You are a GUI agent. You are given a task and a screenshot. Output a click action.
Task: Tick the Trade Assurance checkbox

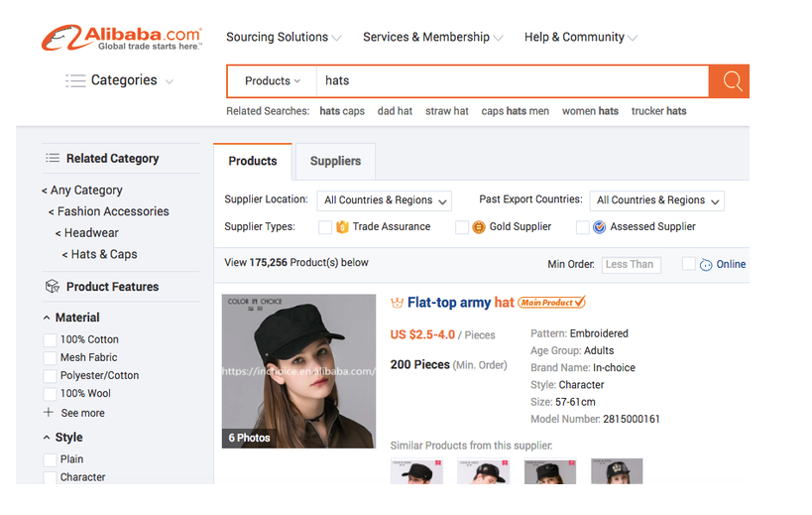pyautogui.click(x=325, y=227)
